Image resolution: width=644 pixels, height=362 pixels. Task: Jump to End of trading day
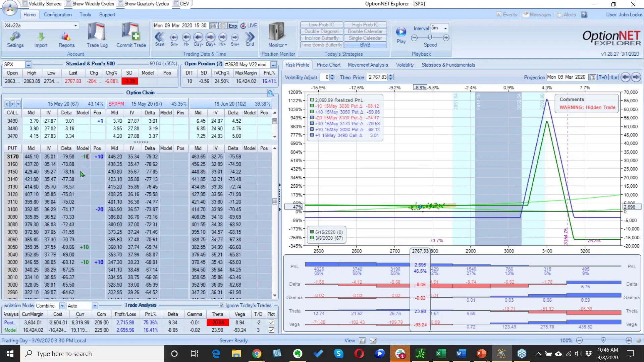coord(250,39)
